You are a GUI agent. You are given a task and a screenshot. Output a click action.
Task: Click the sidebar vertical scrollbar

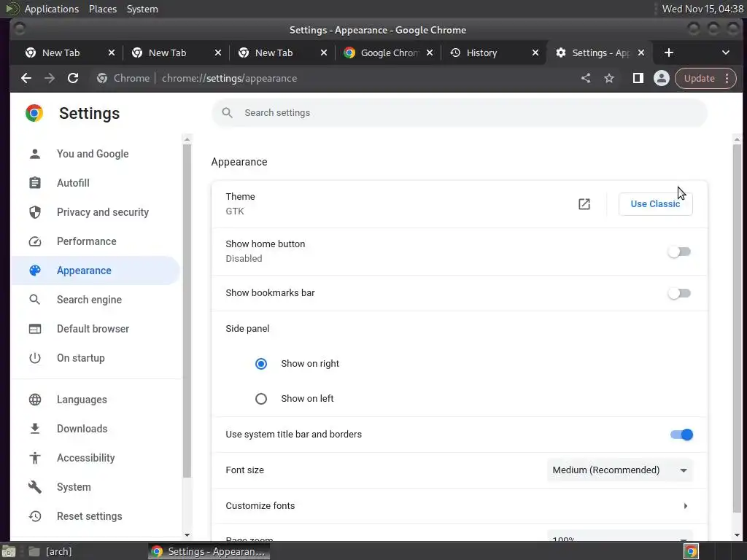tap(187, 311)
